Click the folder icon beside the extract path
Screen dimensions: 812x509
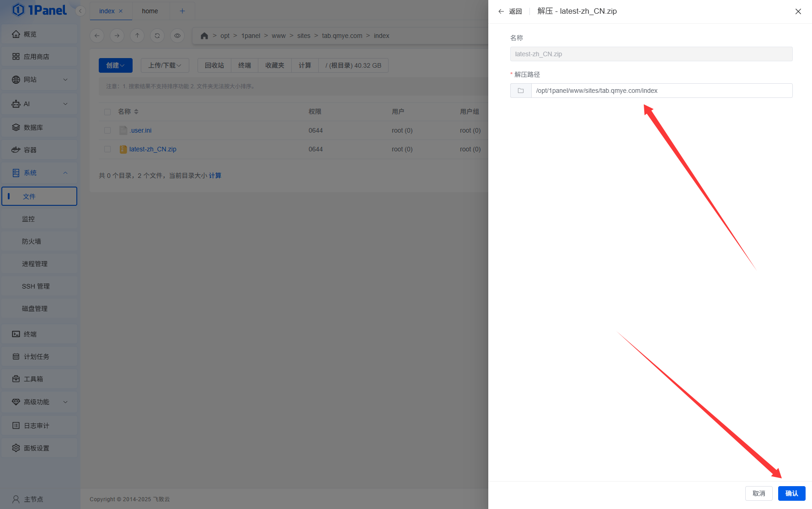tap(521, 91)
